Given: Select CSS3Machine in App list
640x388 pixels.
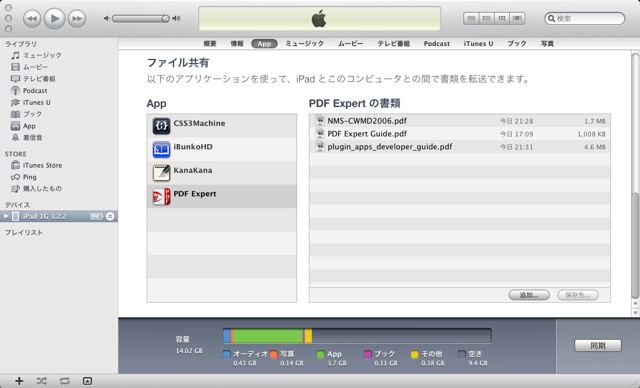Looking at the screenshot, I should click(222, 126).
